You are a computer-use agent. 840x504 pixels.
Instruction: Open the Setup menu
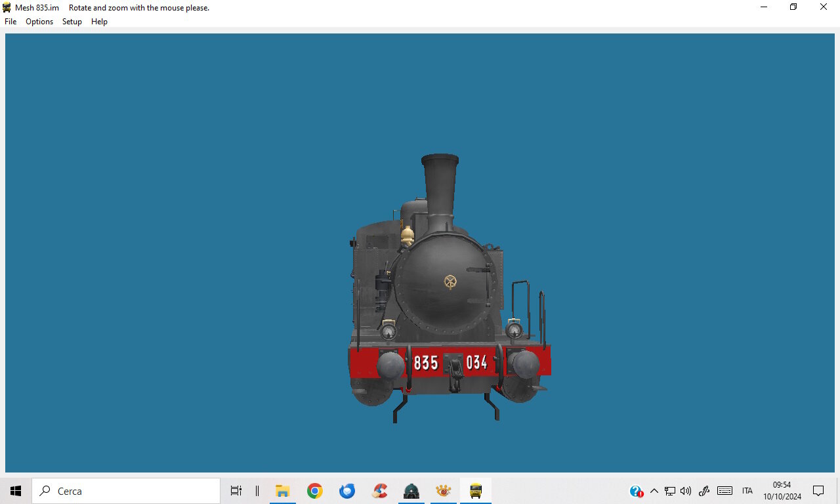[72, 22]
